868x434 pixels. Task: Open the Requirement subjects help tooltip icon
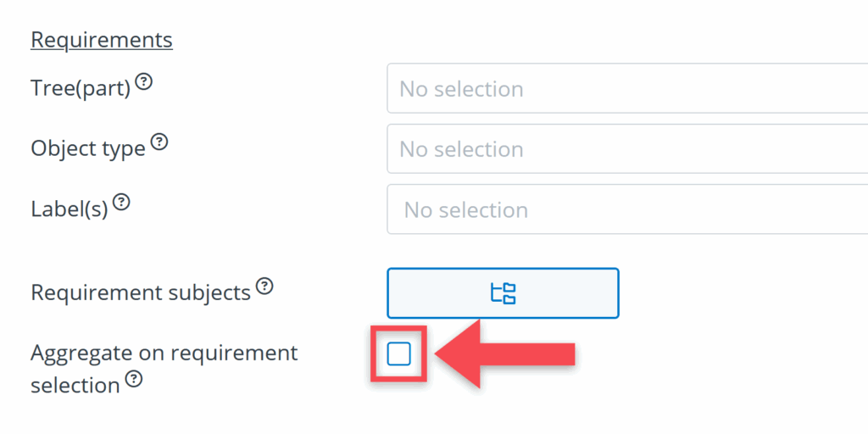264,286
